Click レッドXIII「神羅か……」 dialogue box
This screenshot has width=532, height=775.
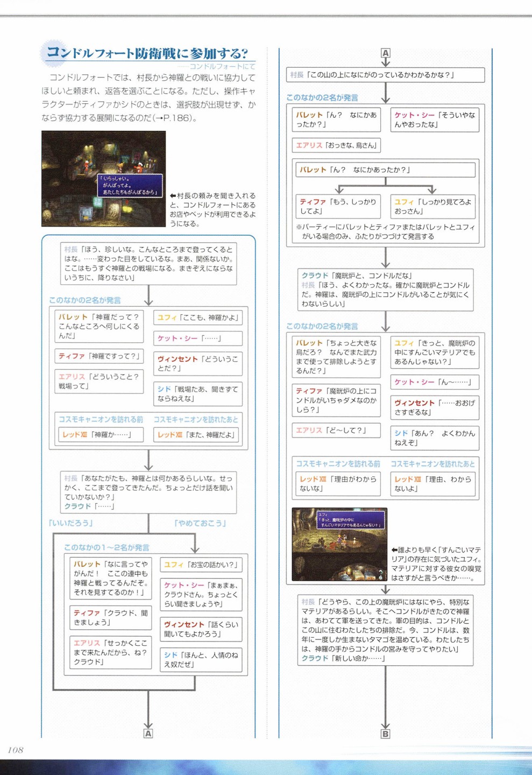pyautogui.click(x=100, y=434)
